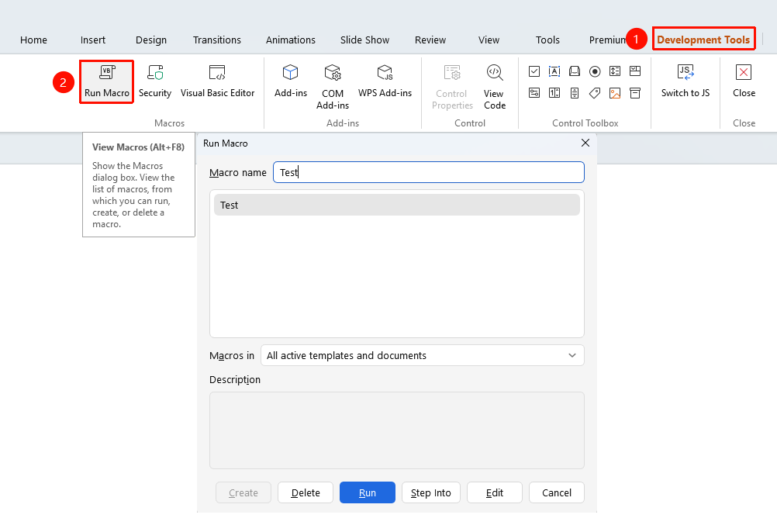
Task: Insert a label control (tag icon)
Action: click(x=595, y=93)
